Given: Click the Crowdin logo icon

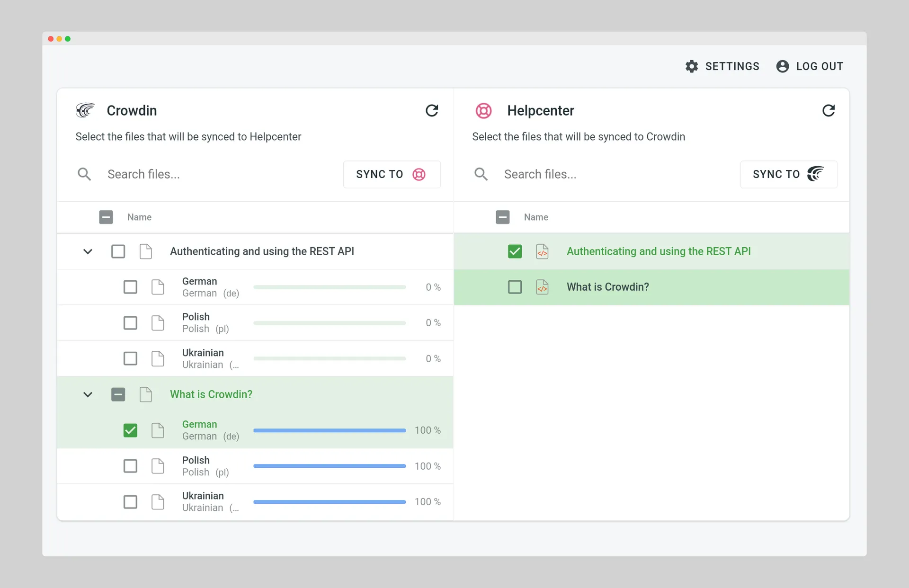Looking at the screenshot, I should (x=85, y=110).
